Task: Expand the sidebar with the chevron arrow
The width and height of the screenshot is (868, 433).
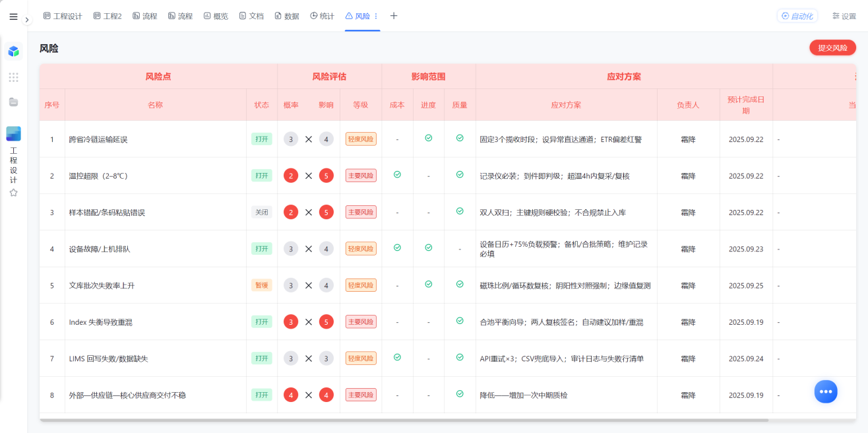Action: tap(27, 20)
